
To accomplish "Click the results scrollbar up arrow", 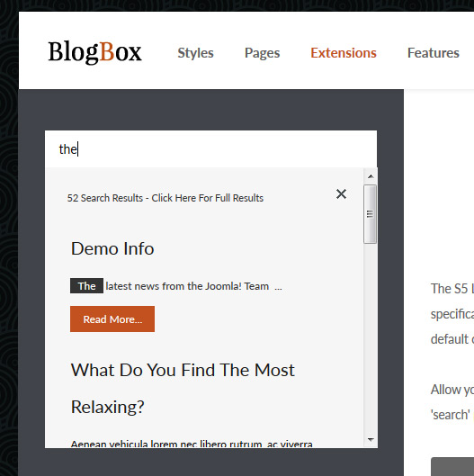I will (x=371, y=176).
